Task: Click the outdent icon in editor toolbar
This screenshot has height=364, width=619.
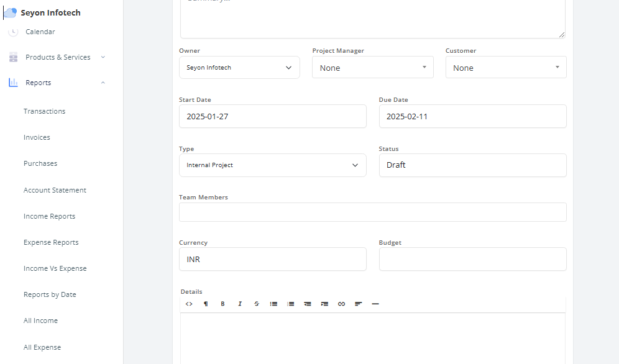Action: 307,304
